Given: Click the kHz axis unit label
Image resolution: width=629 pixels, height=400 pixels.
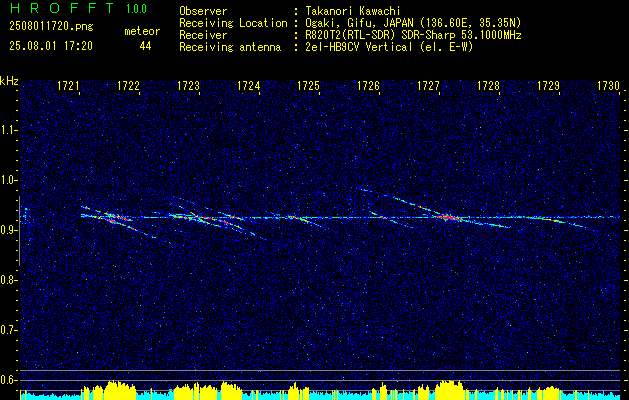Looking at the screenshot, I should (9, 81).
